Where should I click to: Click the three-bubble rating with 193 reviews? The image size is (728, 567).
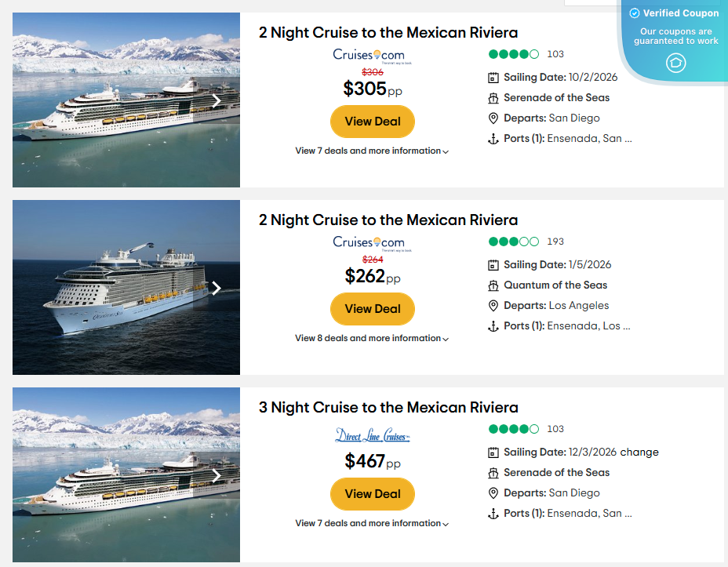click(514, 242)
